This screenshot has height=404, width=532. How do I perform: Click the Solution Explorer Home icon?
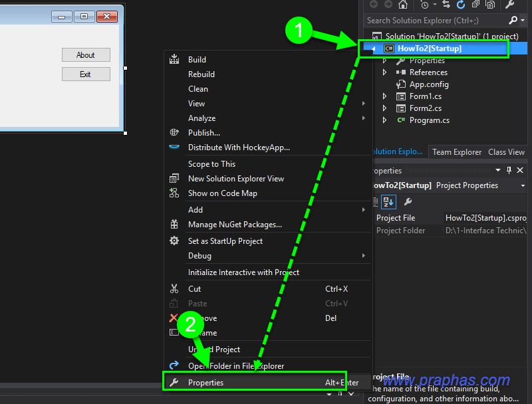click(403, 5)
